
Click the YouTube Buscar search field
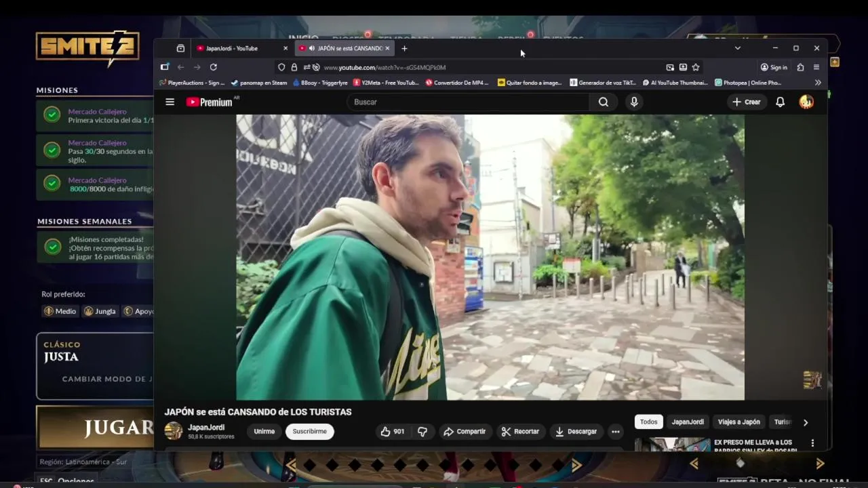[x=468, y=102]
